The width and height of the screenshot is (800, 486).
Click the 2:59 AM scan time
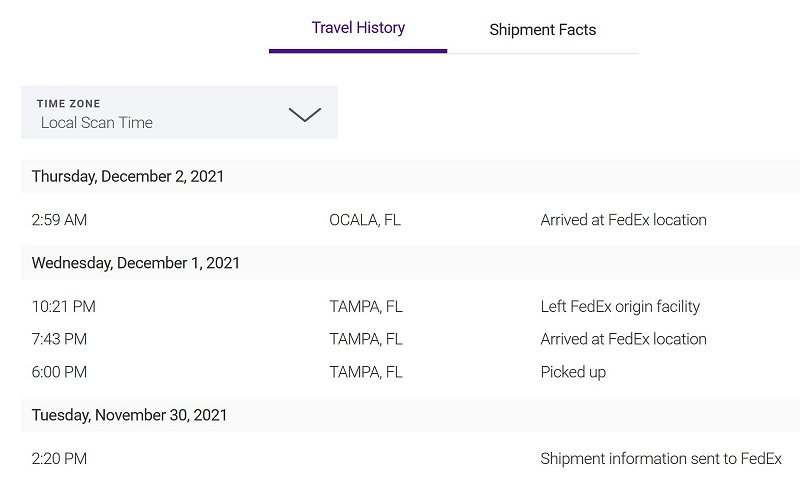click(59, 220)
